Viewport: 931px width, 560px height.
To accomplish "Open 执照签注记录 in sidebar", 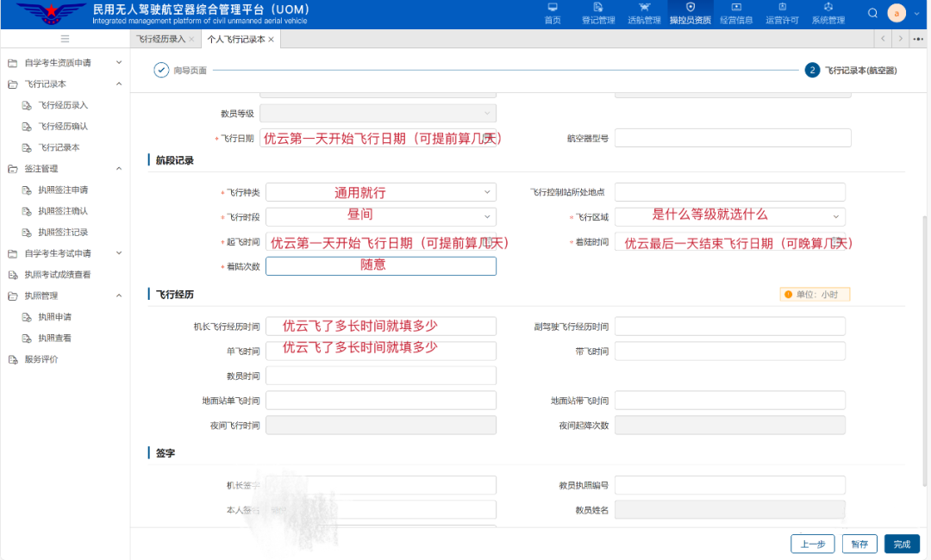I will point(63,233).
